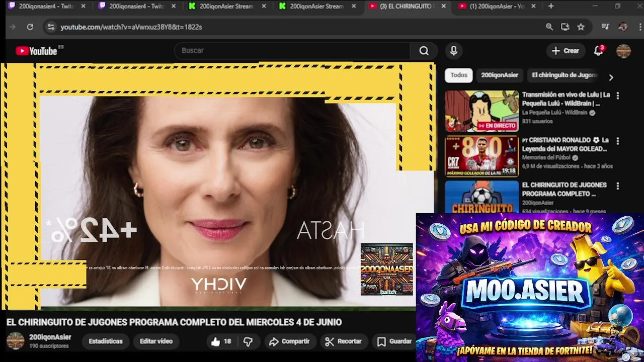Click the 190 suscriptores text
The width and height of the screenshot is (644, 362).
pyautogui.click(x=49, y=346)
